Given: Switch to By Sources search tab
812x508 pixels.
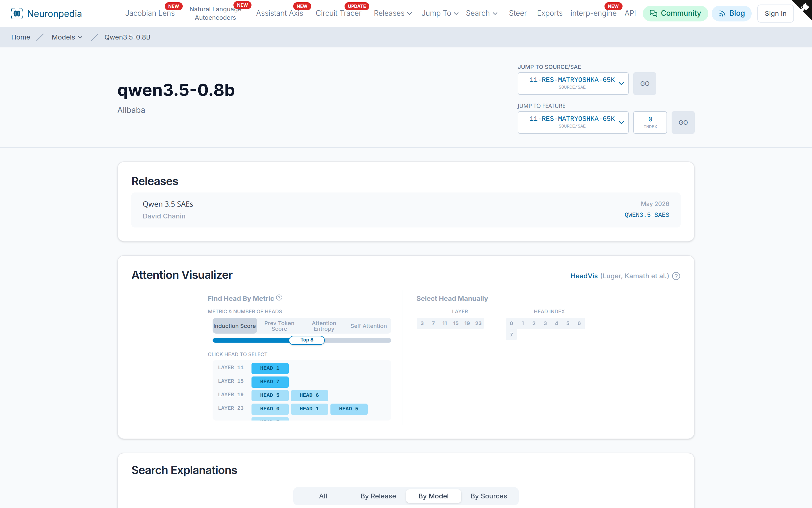Looking at the screenshot, I should coord(489,496).
